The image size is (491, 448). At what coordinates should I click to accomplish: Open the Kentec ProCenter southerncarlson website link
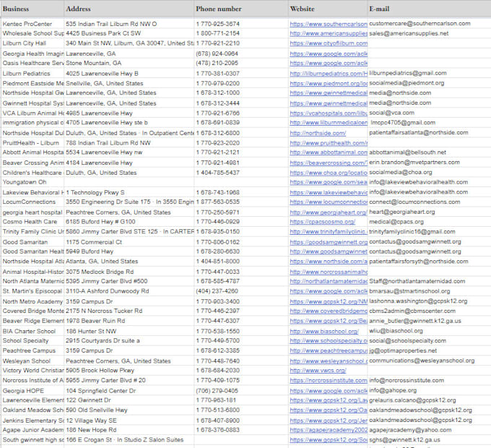pyautogui.click(x=328, y=24)
